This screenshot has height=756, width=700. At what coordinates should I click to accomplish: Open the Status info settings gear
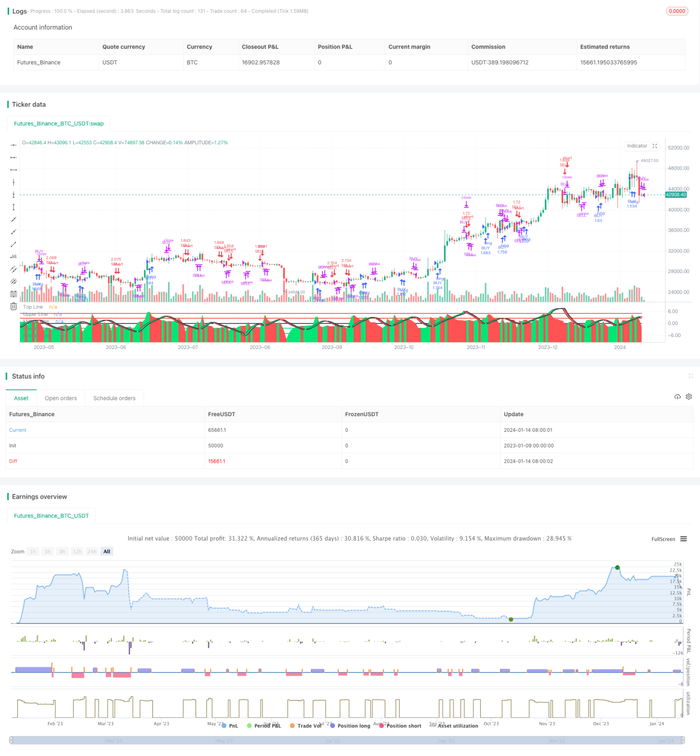[x=689, y=397]
